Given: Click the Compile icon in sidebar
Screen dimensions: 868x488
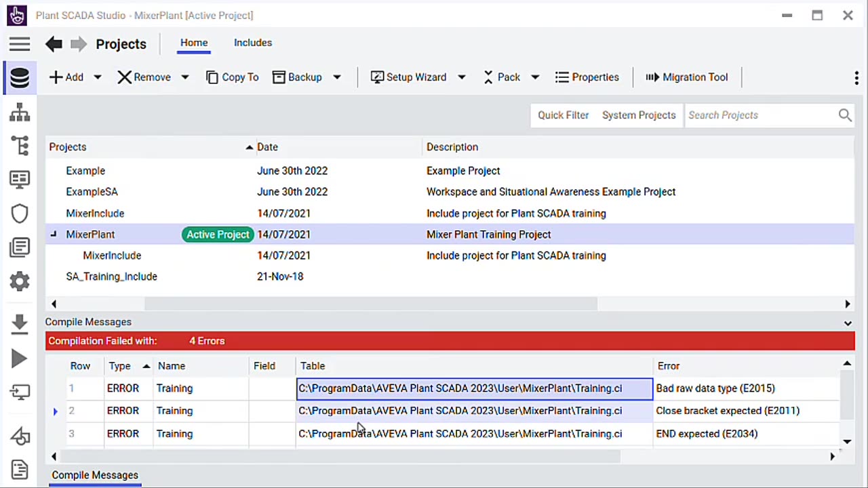Looking at the screenshot, I should [x=19, y=436].
